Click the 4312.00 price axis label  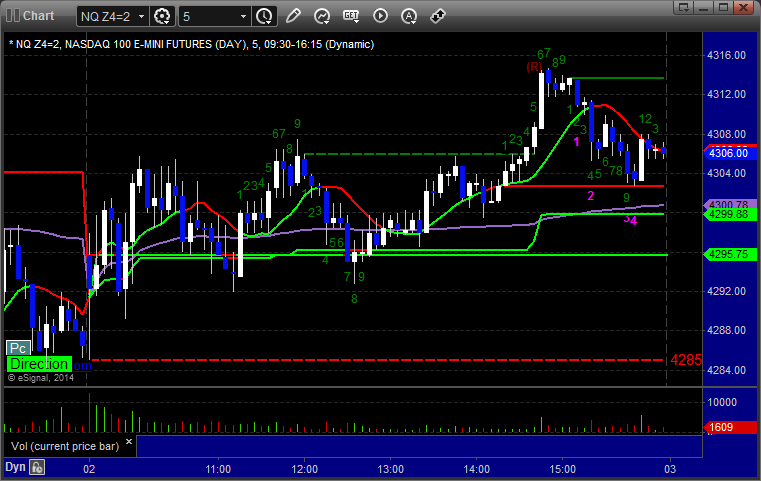[x=727, y=94]
